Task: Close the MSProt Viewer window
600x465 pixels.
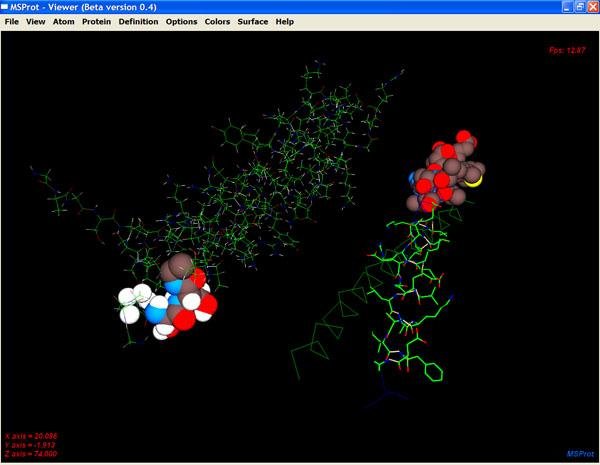Action: coord(593,7)
